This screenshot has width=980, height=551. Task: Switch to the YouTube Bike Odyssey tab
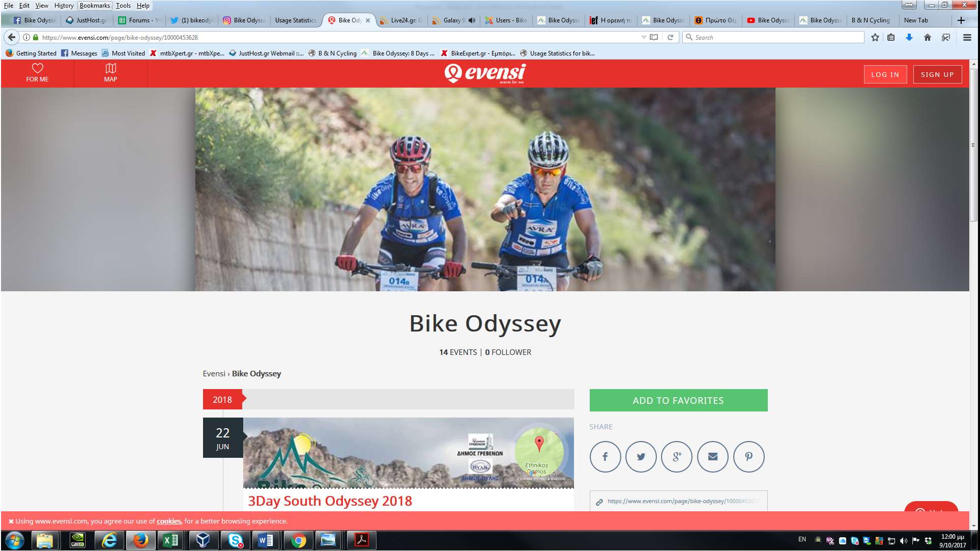(768, 20)
